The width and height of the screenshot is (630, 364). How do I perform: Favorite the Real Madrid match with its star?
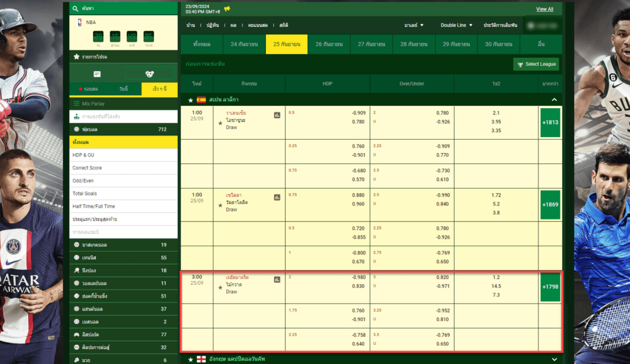tap(220, 288)
